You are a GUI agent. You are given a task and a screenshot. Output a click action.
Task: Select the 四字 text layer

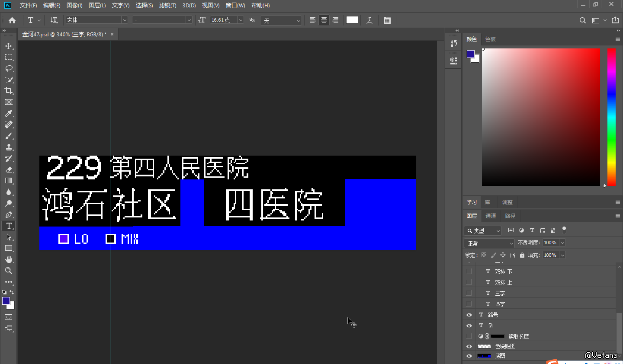coord(500,304)
